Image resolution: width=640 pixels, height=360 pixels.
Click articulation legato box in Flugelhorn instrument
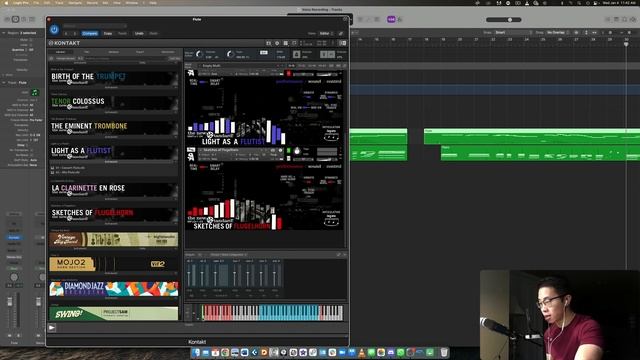331,222
